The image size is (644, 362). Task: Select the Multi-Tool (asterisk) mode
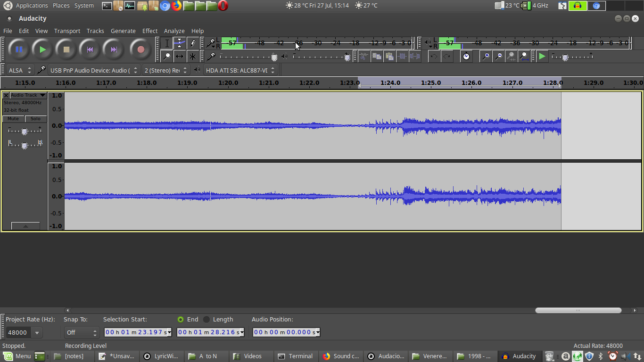click(x=192, y=57)
